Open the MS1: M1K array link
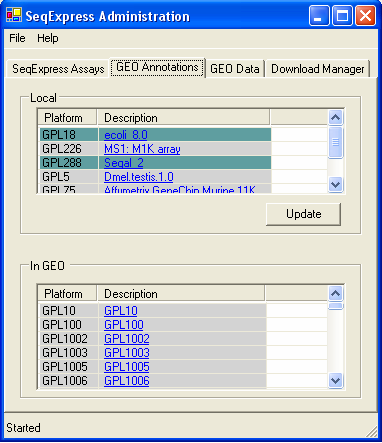Image resolution: width=382 pixels, height=443 pixels. pyautogui.click(x=142, y=149)
